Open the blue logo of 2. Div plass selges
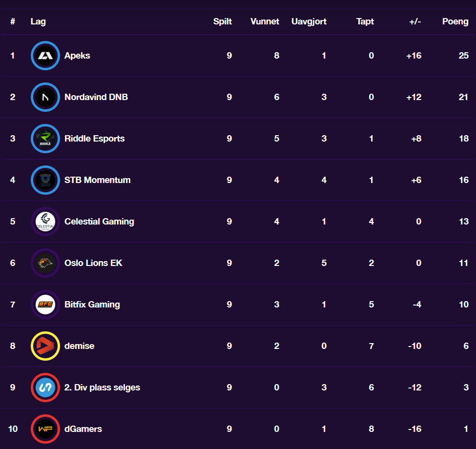Screen dimensions: 476x449 (45, 388)
